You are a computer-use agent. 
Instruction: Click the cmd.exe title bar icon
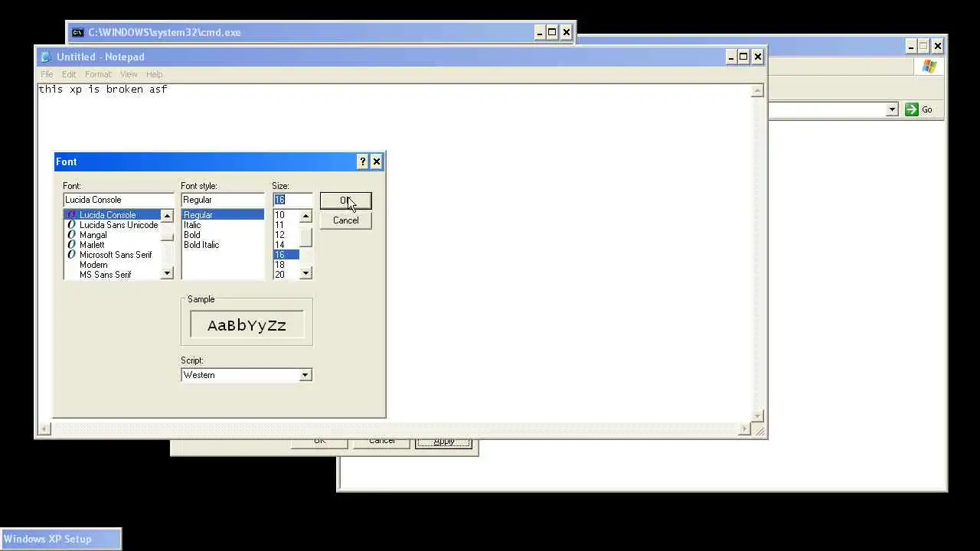pos(77,32)
